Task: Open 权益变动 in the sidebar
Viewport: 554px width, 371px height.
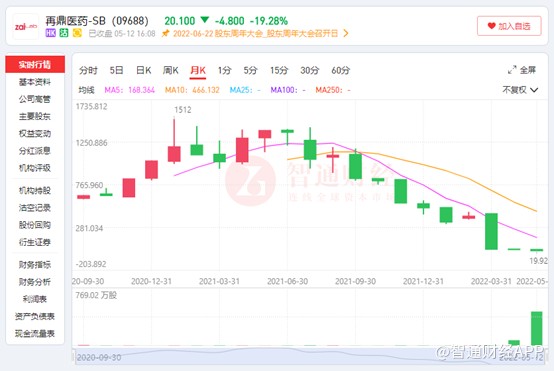Action: 35,134
